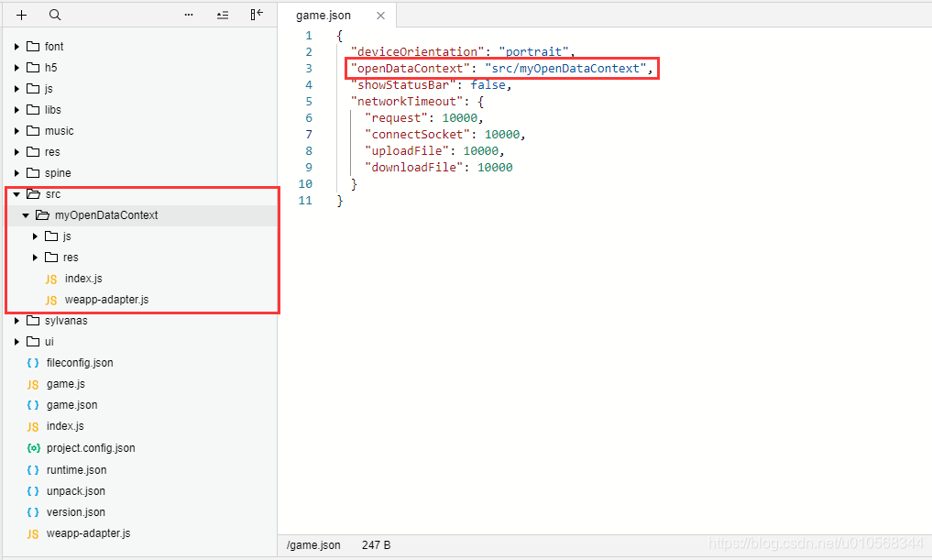Expand the h5 folder arrow
Viewport: 932px width, 560px height.
click(x=16, y=68)
